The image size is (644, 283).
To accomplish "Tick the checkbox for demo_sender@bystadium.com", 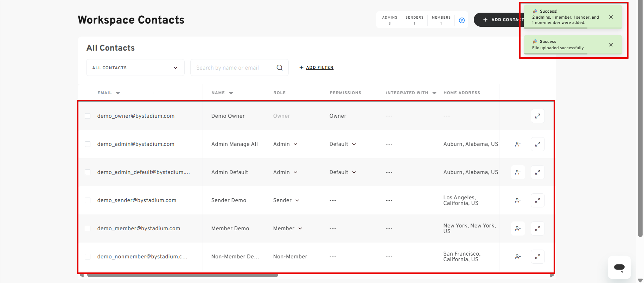I will (88, 200).
